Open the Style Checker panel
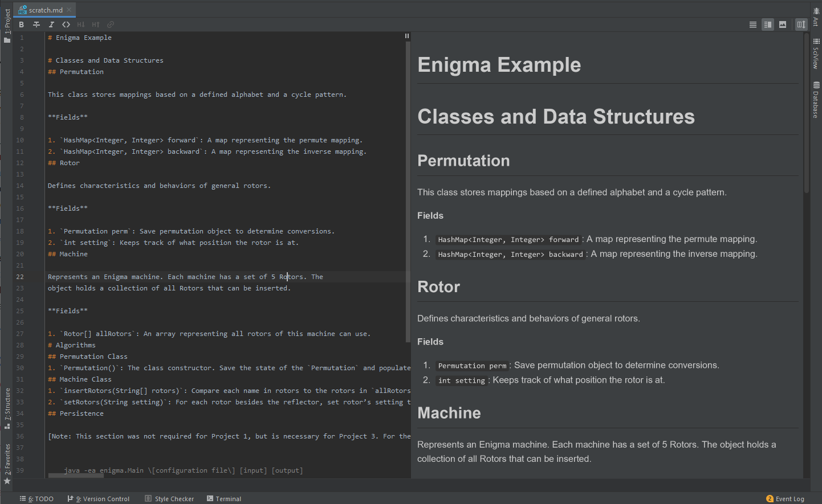The width and height of the screenshot is (822, 504). [x=169, y=498]
